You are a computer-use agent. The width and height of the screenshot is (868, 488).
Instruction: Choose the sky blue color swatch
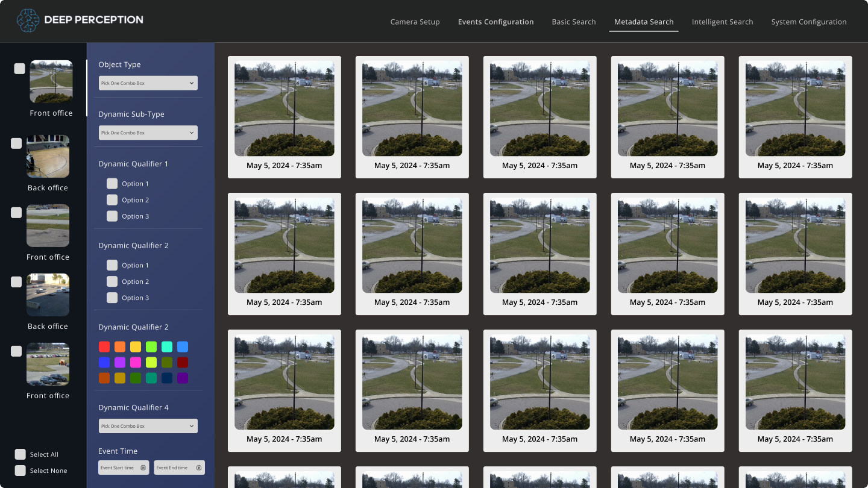[183, 347]
